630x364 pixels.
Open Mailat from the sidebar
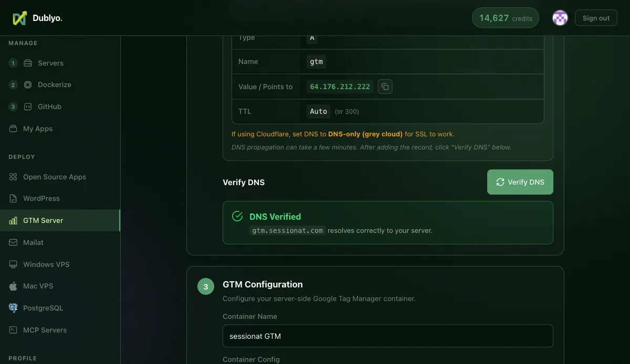[60, 242]
